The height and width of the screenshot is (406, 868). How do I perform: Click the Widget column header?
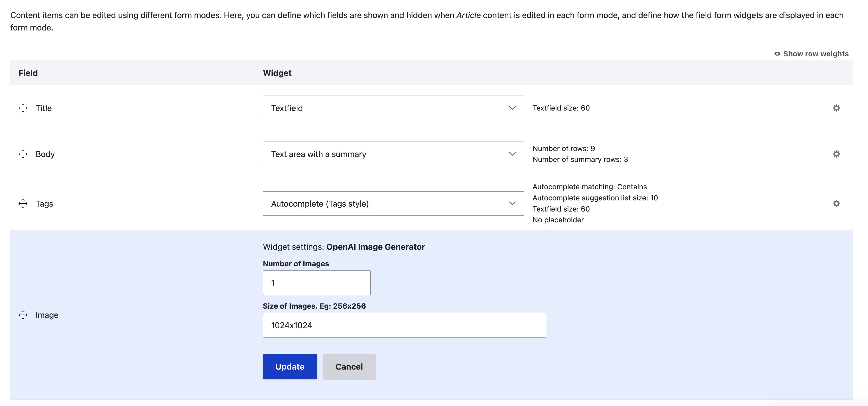point(277,73)
